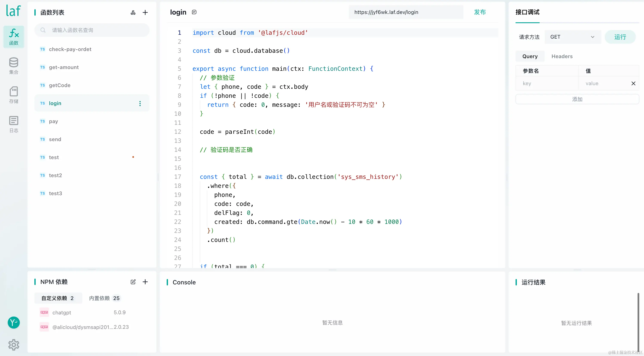Open the three-dot menu for login function
Viewport: 644px width, 356px height.
[140, 103]
